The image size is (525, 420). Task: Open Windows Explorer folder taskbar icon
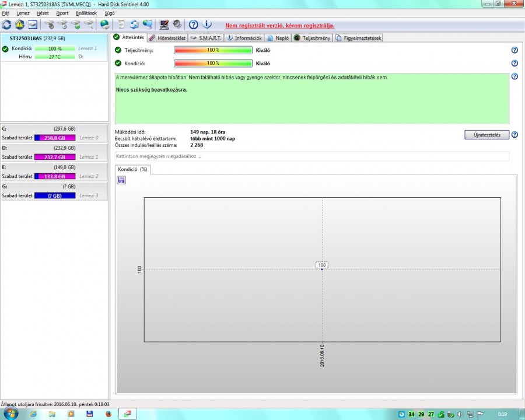click(x=52, y=414)
